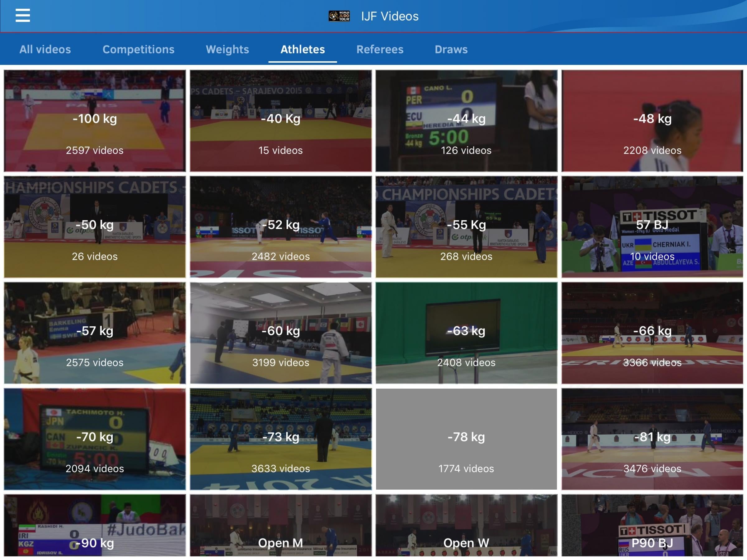Tap the World Judo Tour logo
The width and height of the screenshot is (747, 560).
click(x=339, y=16)
